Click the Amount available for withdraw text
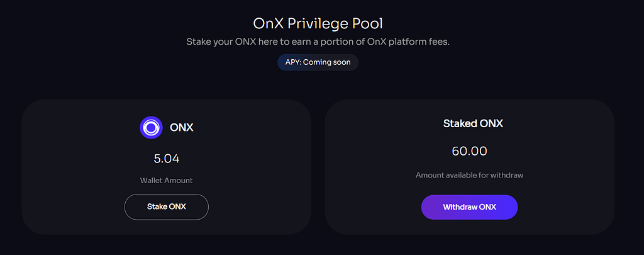Viewport: 644px width, 255px height. click(469, 175)
